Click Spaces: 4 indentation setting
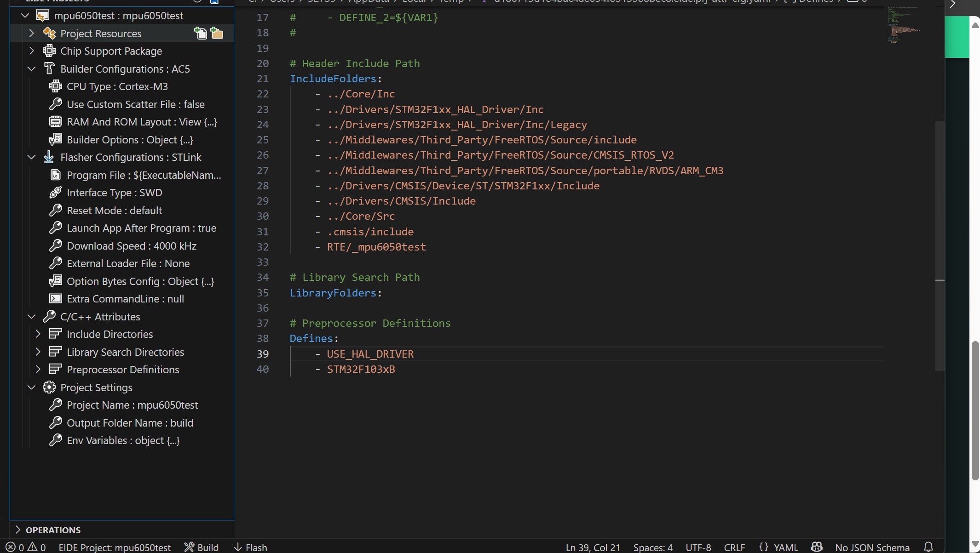This screenshot has height=553, width=980. click(653, 547)
